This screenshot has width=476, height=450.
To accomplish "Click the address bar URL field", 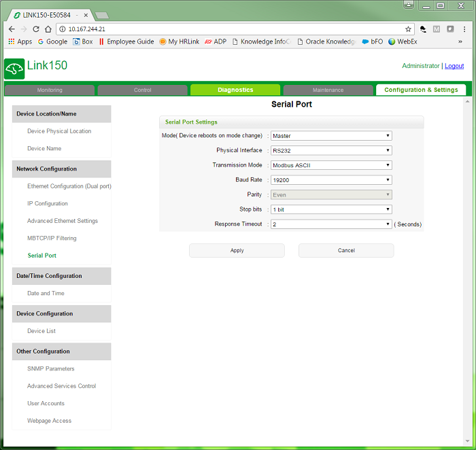I will [235, 29].
